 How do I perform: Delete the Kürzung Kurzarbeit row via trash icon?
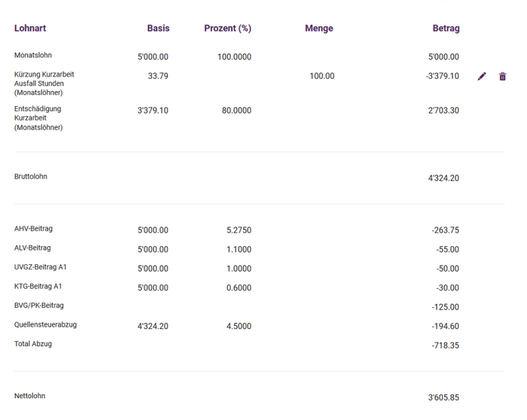click(502, 76)
